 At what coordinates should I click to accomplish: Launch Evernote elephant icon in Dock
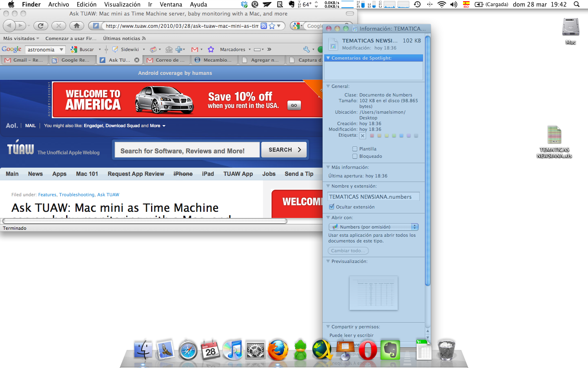pyautogui.click(x=390, y=350)
